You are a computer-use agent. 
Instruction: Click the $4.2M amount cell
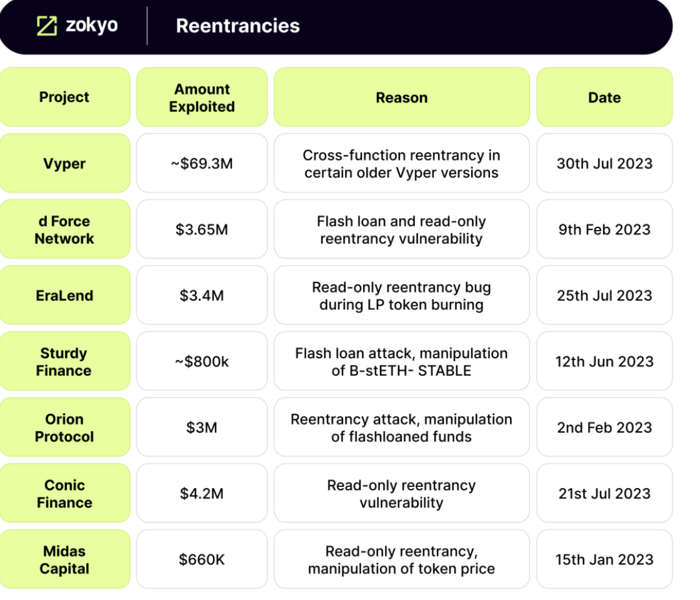click(202, 494)
